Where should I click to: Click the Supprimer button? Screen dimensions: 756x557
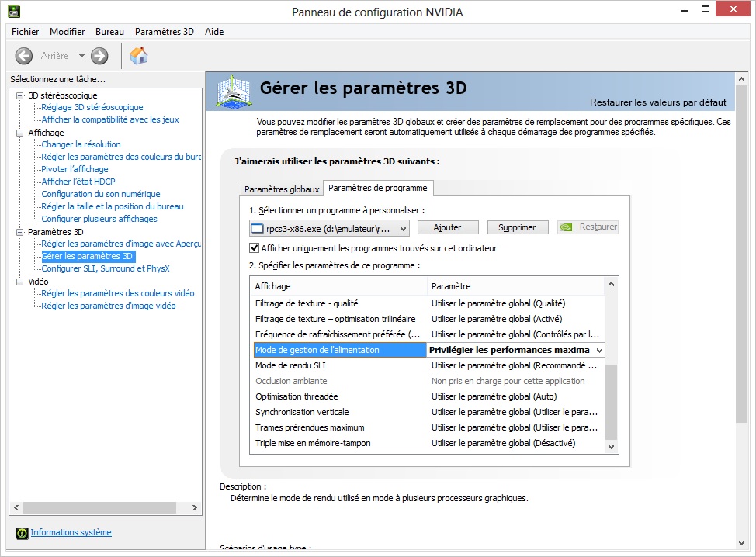(x=518, y=227)
